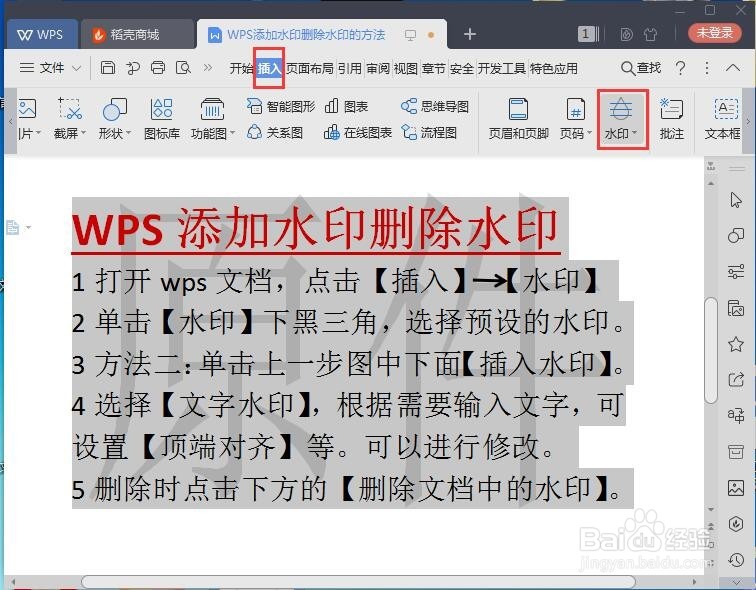Insert a 思维导图 mind map
Image resolution: width=756 pixels, height=590 pixels.
coord(435,106)
